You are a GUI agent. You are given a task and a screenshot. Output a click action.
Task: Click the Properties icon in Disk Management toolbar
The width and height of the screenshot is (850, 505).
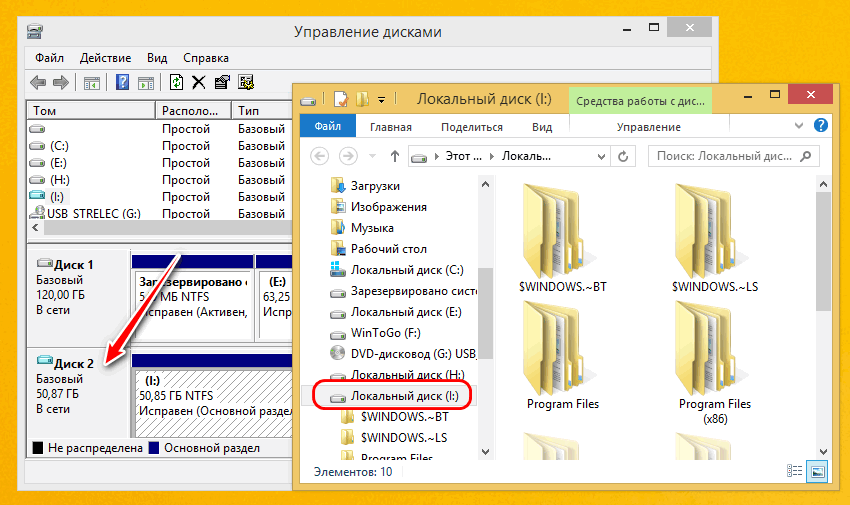[x=221, y=83]
